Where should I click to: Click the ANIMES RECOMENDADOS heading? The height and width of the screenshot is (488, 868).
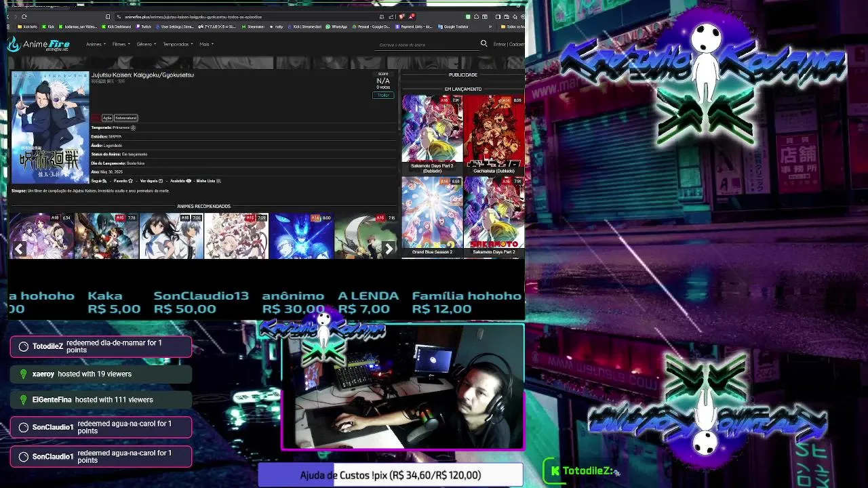point(203,206)
